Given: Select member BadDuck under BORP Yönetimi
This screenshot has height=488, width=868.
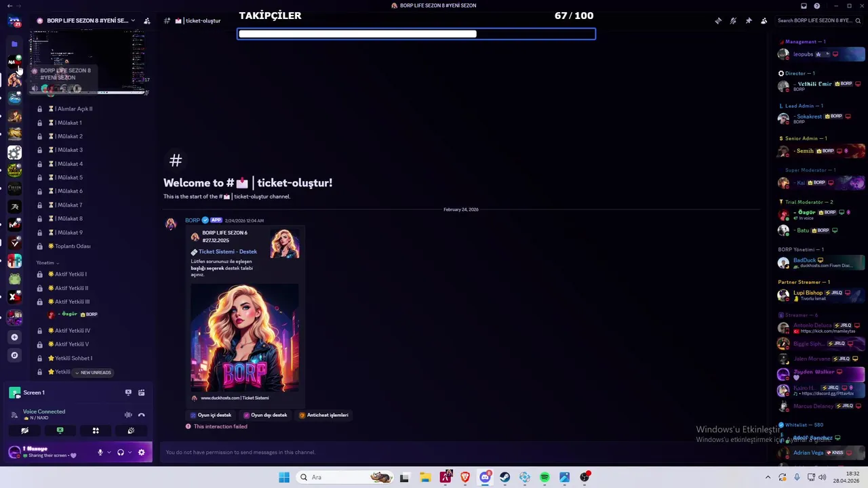Looking at the screenshot, I should tap(822, 262).
